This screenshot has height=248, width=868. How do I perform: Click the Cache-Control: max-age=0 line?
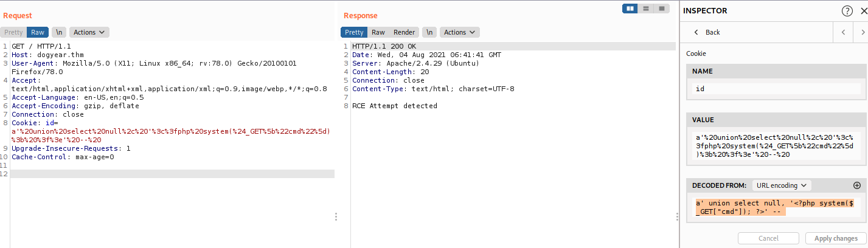click(63, 157)
